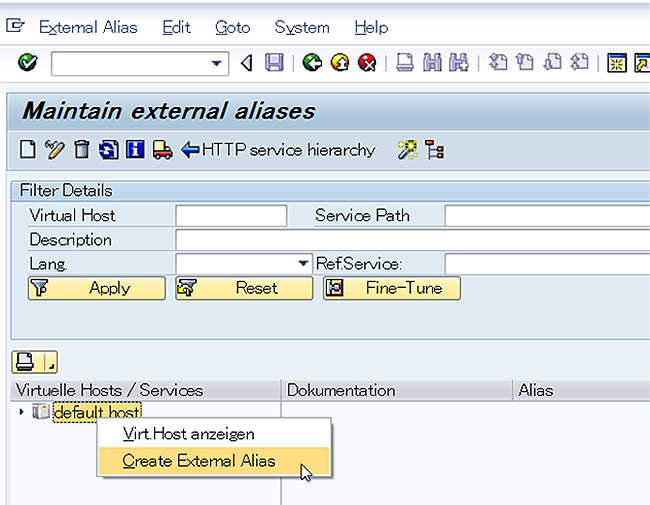Click the green Back arrow icon
Screen dimensions: 650x505
click(x=312, y=63)
